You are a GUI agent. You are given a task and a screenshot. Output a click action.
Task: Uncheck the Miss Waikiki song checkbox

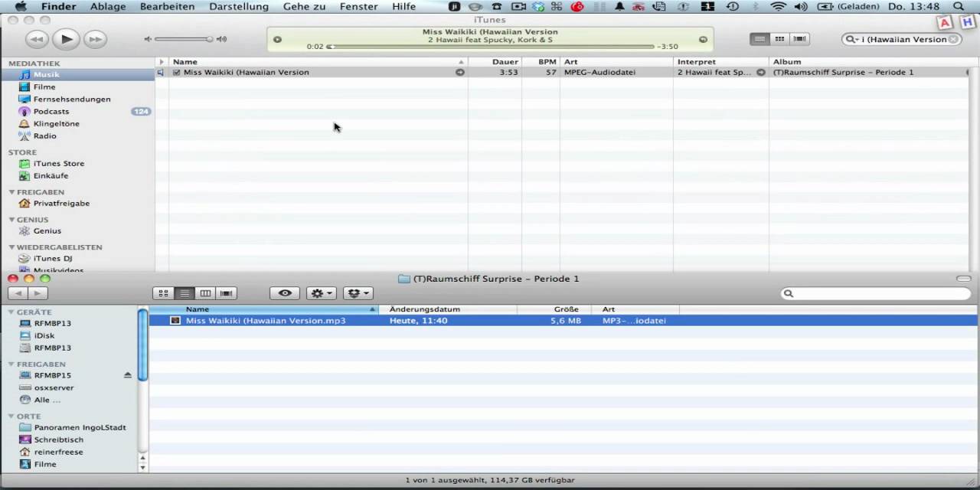(176, 72)
